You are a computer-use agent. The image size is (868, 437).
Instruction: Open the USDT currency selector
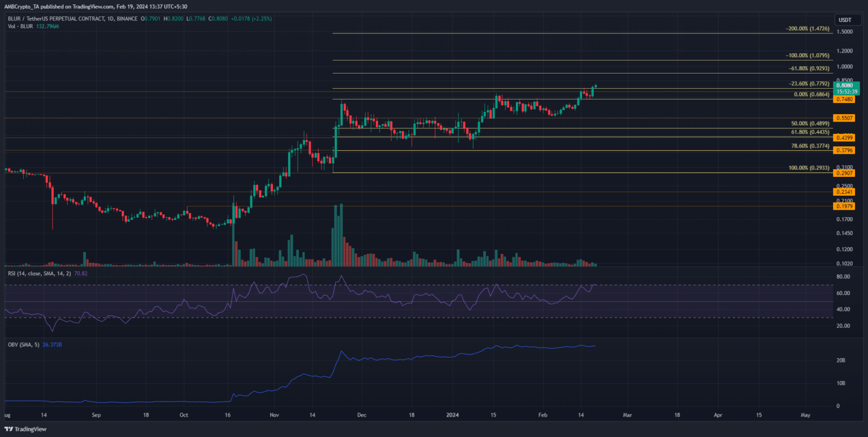(844, 20)
